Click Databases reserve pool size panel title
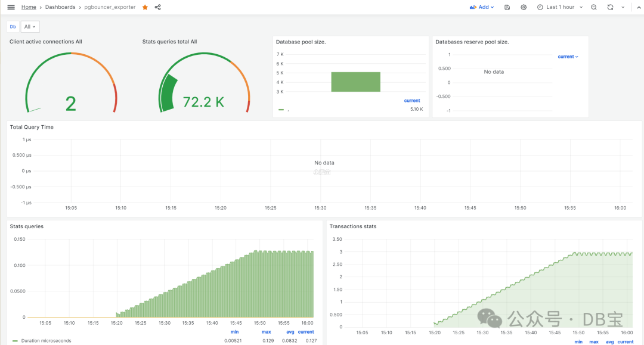644x345 pixels. [472, 42]
